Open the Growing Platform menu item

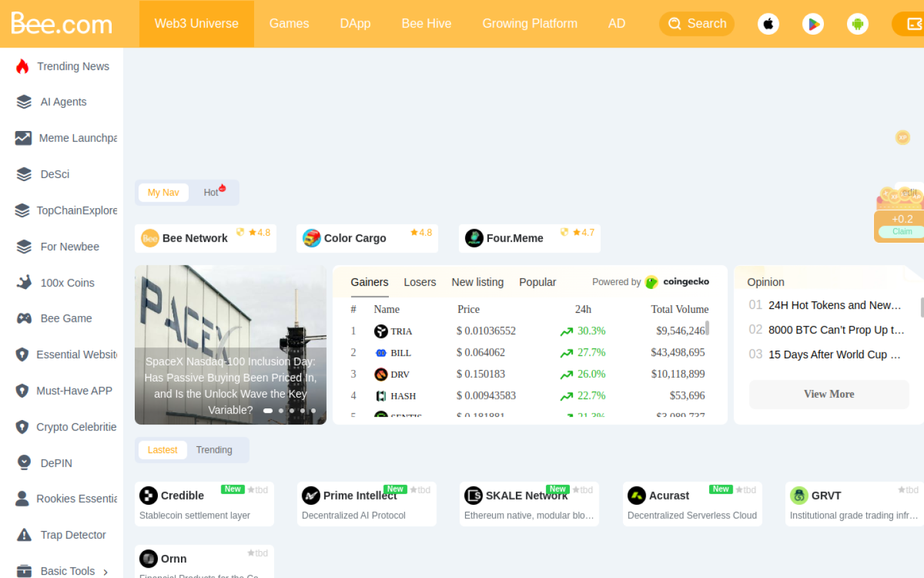(x=530, y=24)
